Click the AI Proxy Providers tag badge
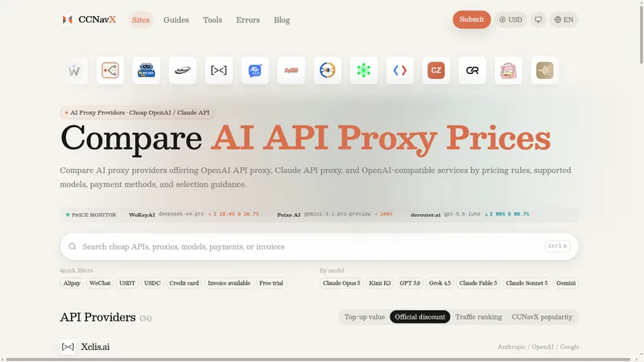Screen dimensions: 644x362 pos(137,113)
